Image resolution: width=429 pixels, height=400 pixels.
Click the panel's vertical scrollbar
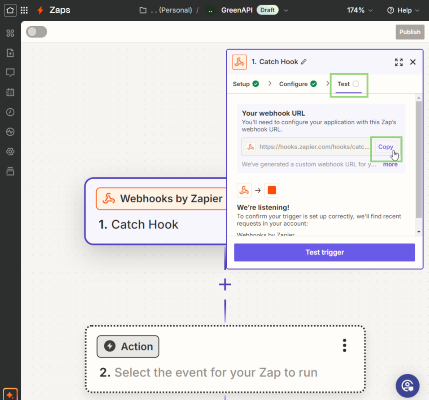[419, 160]
